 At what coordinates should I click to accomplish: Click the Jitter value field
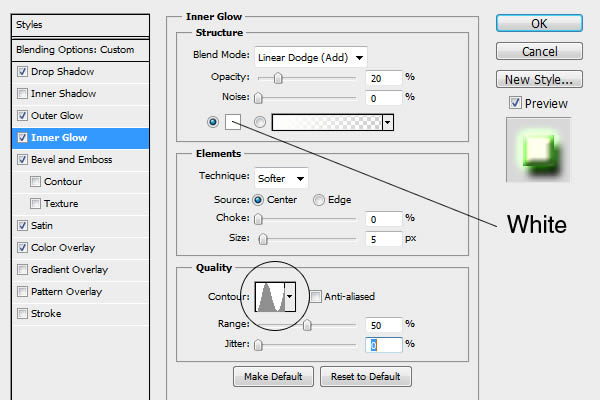(383, 345)
